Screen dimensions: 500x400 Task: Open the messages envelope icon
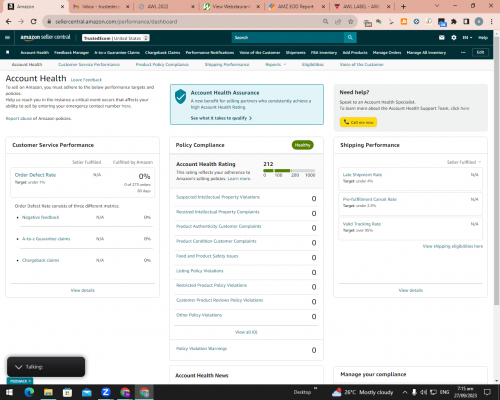(442, 38)
